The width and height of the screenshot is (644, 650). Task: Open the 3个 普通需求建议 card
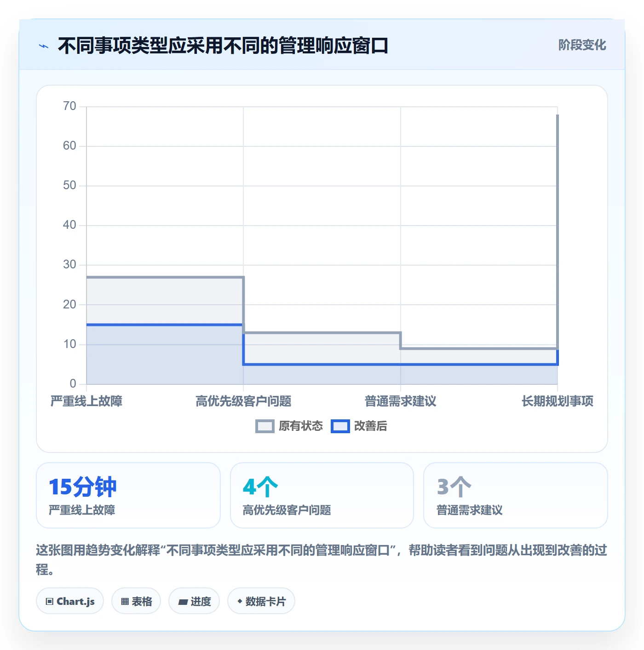(516, 495)
